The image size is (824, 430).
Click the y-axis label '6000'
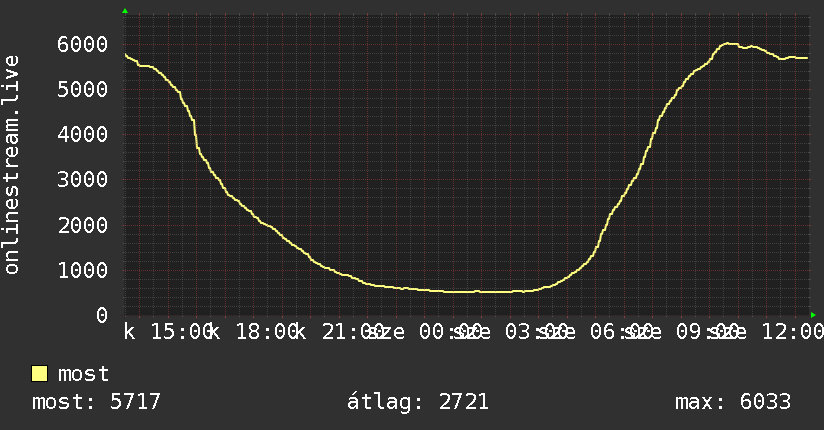point(83,44)
